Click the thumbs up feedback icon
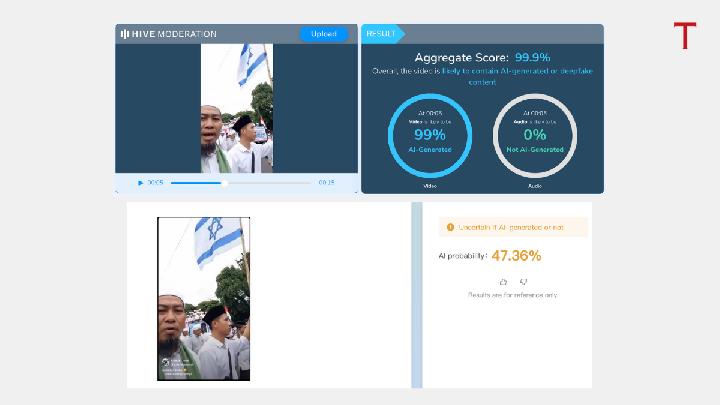The height and width of the screenshot is (405, 720). (x=503, y=282)
